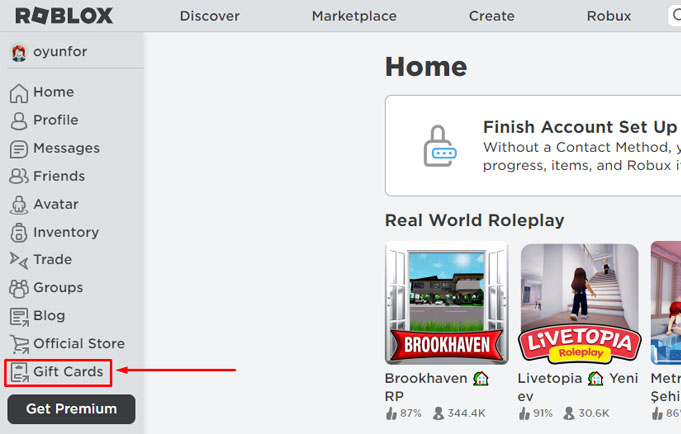681x434 pixels.
Task: Open the oyunfor username link
Action: [60, 52]
